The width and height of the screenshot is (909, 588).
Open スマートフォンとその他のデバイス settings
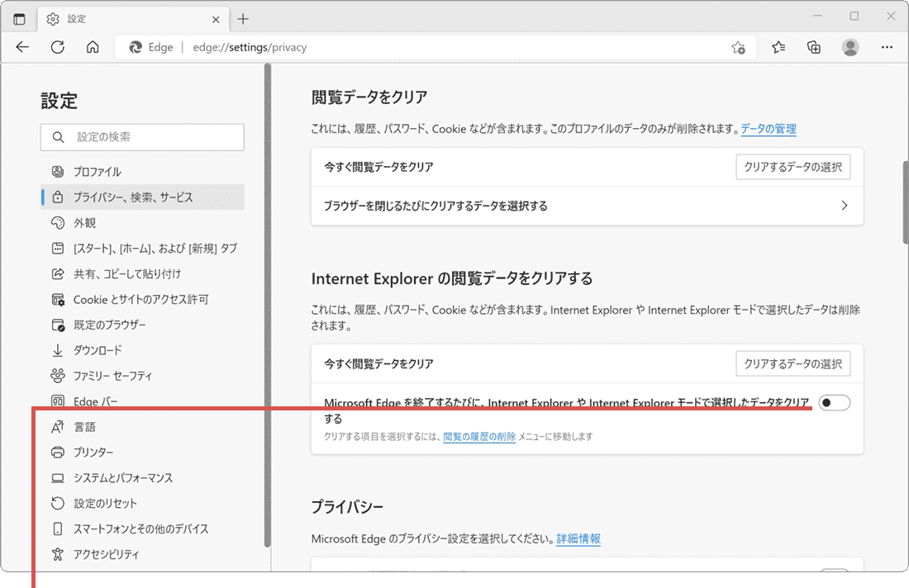(142, 529)
